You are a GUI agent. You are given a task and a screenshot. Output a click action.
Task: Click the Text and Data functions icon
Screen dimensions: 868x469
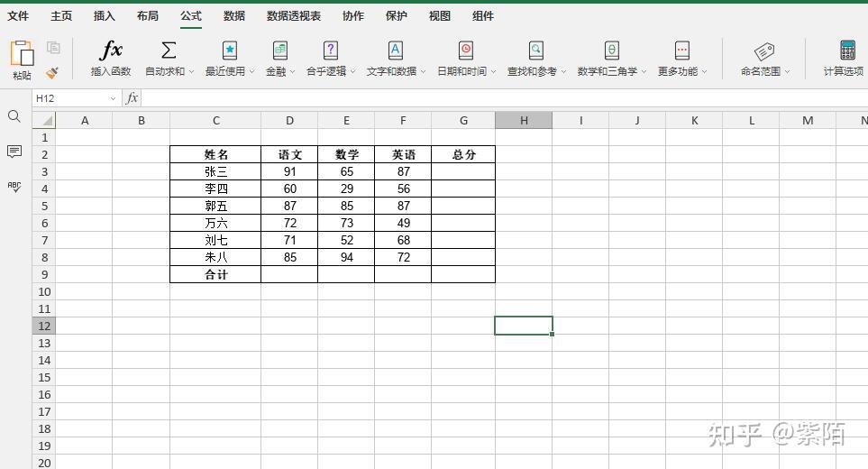point(396,51)
